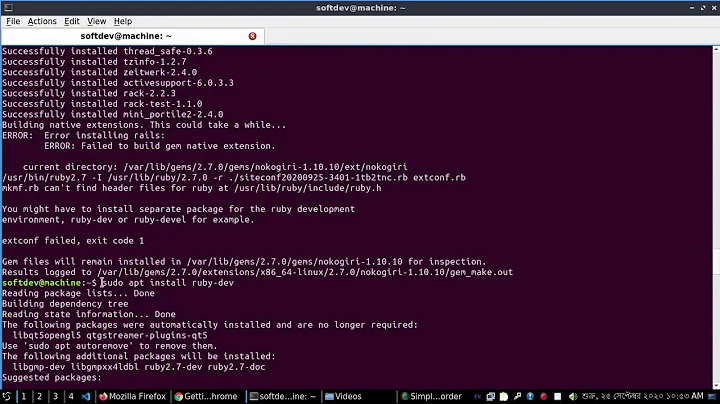The height and width of the screenshot is (404, 720).
Task: Click 'Building dependency tree' line
Action: pyautogui.click(x=65, y=304)
